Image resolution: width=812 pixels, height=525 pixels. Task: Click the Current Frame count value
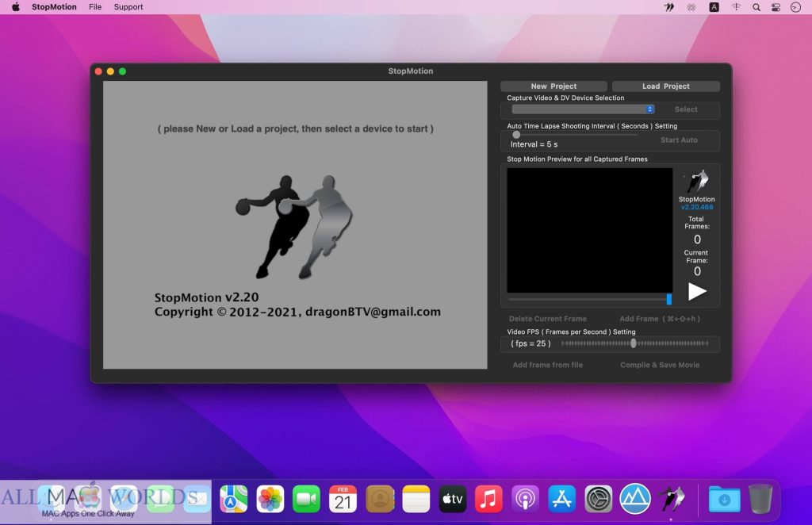click(697, 270)
